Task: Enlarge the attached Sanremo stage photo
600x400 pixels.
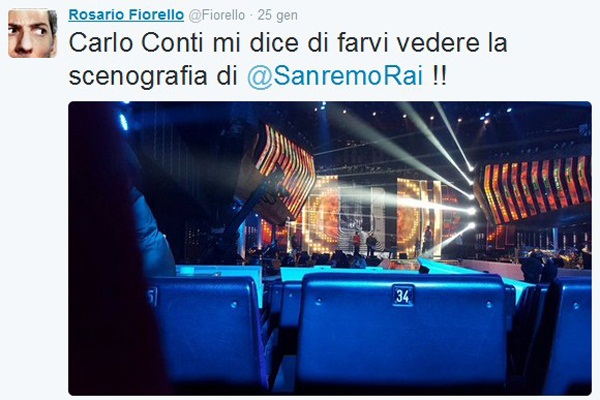Action: (x=330, y=248)
